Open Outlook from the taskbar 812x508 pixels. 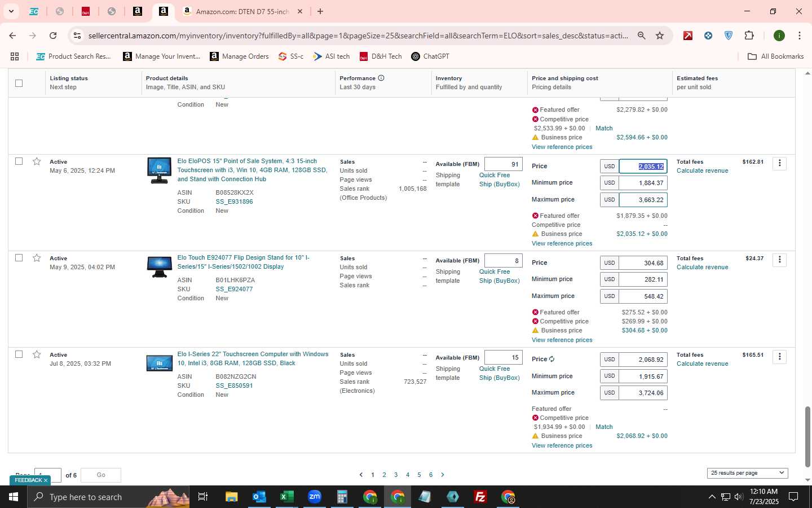pos(259,497)
